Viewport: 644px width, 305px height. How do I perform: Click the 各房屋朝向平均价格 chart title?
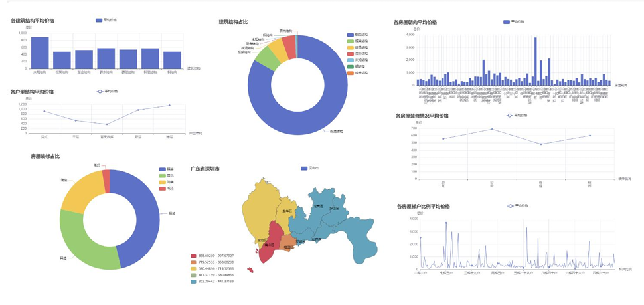tap(415, 22)
